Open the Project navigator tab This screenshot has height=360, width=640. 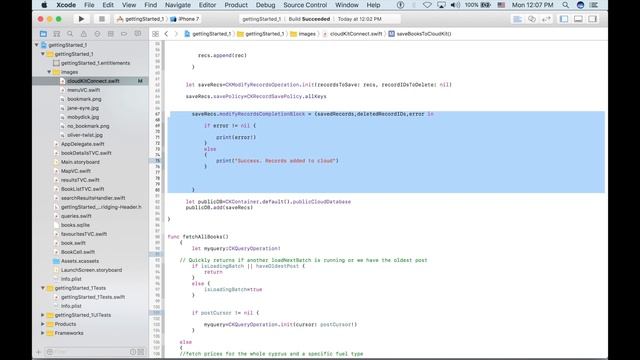43,34
